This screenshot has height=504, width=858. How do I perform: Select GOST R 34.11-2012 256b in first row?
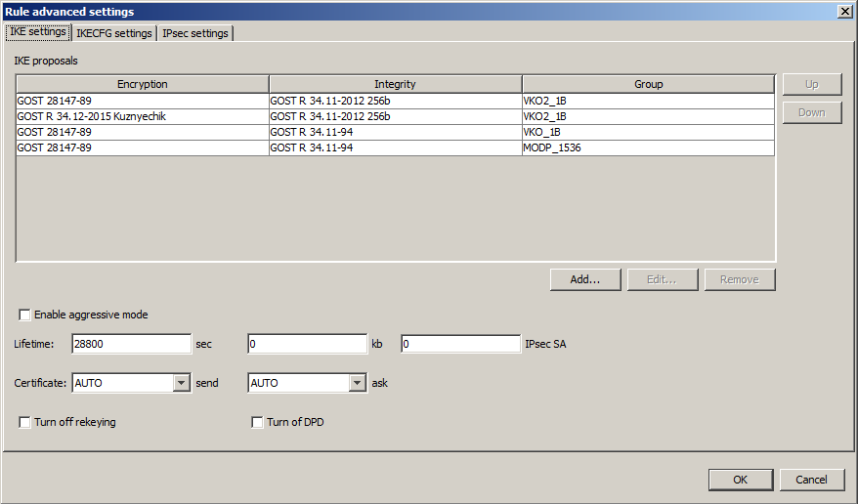(x=395, y=101)
